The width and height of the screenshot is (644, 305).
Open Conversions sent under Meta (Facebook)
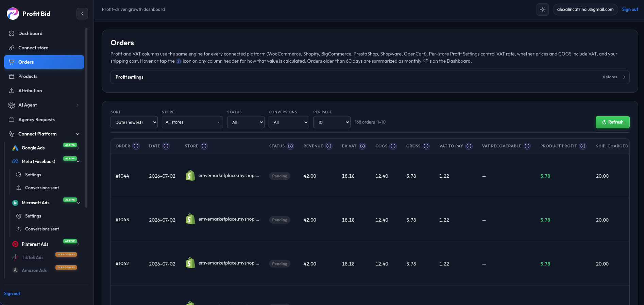(x=42, y=188)
